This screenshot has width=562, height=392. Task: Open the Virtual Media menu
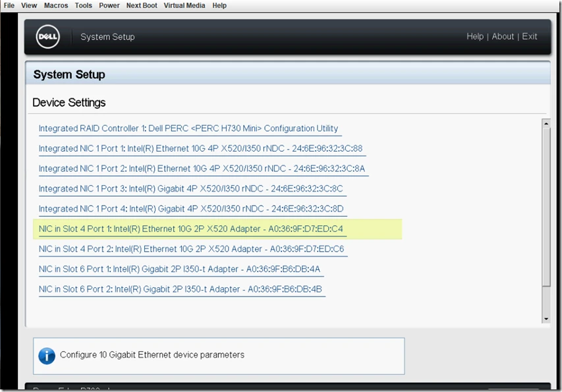(x=184, y=5)
